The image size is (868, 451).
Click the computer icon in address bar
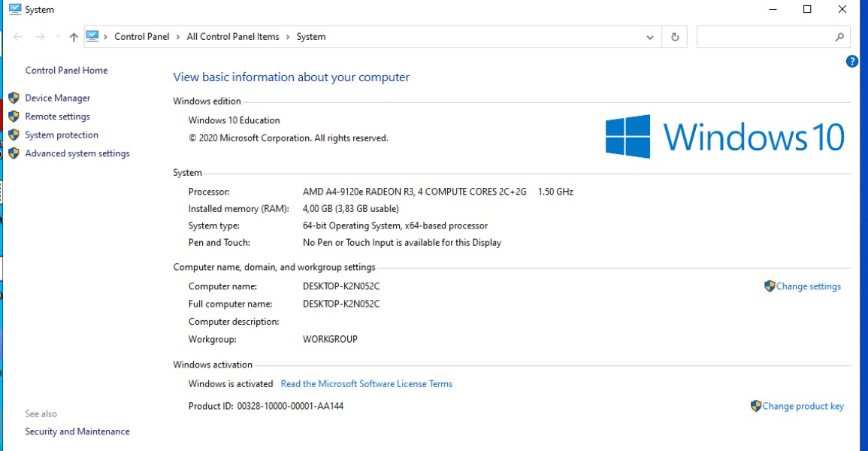(92, 37)
